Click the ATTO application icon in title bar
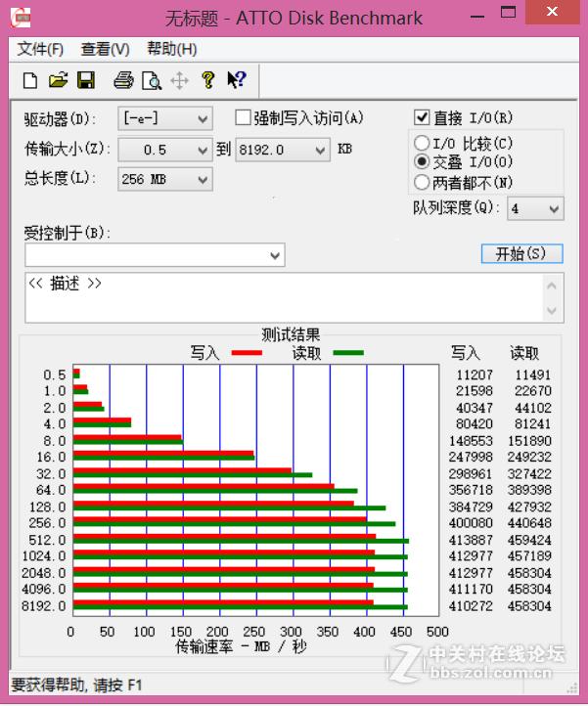The image size is (588, 706). click(21, 18)
